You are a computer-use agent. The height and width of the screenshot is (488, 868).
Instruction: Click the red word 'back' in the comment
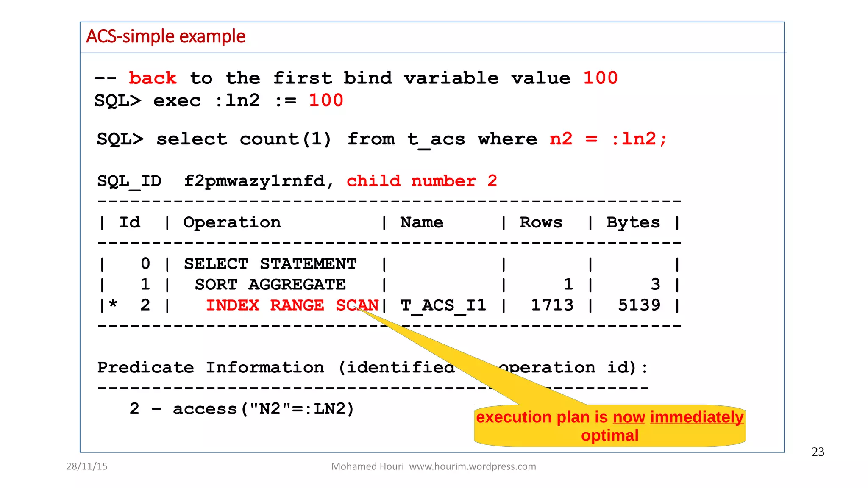tap(153, 78)
